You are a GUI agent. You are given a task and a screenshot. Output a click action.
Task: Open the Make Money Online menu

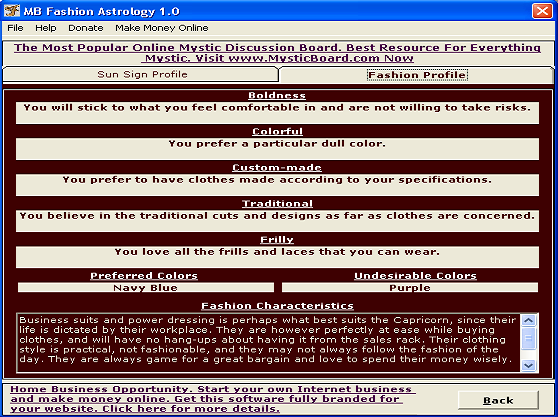pyautogui.click(x=162, y=28)
